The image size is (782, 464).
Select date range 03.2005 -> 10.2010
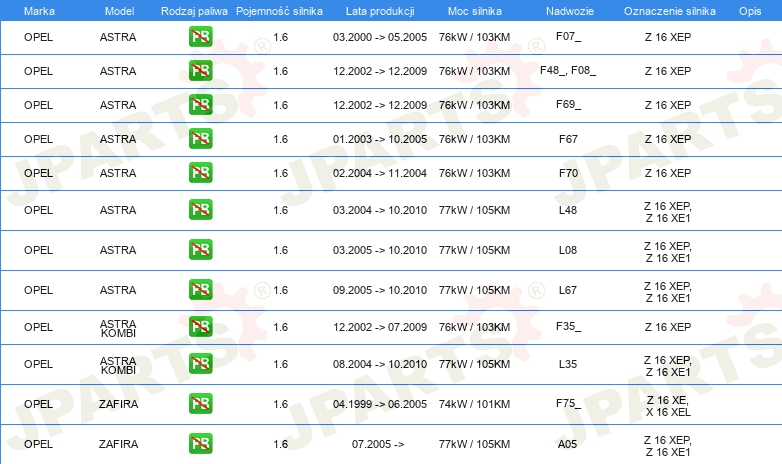(x=380, y=250)
